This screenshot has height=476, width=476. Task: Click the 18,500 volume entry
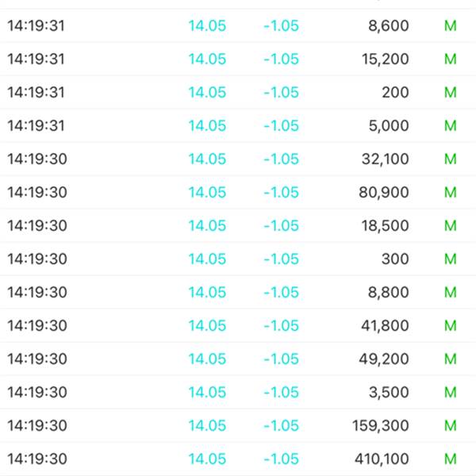tap(386, 225)
